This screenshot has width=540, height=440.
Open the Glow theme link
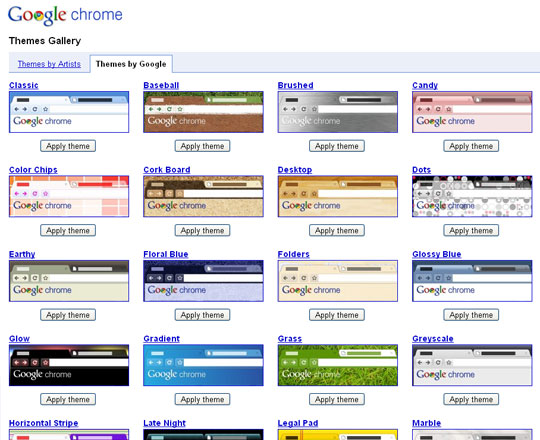(x=19, y=338)
